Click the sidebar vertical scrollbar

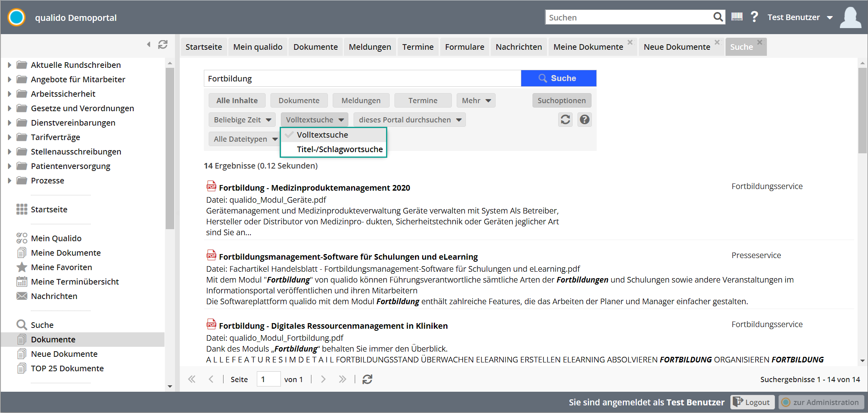(x=170, y=148)
